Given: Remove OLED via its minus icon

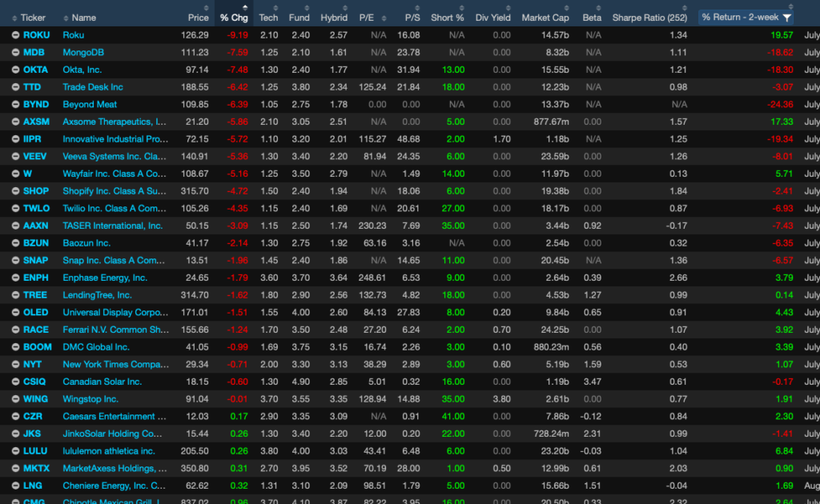Looking at the screenshot, I should tap(16, 312).
